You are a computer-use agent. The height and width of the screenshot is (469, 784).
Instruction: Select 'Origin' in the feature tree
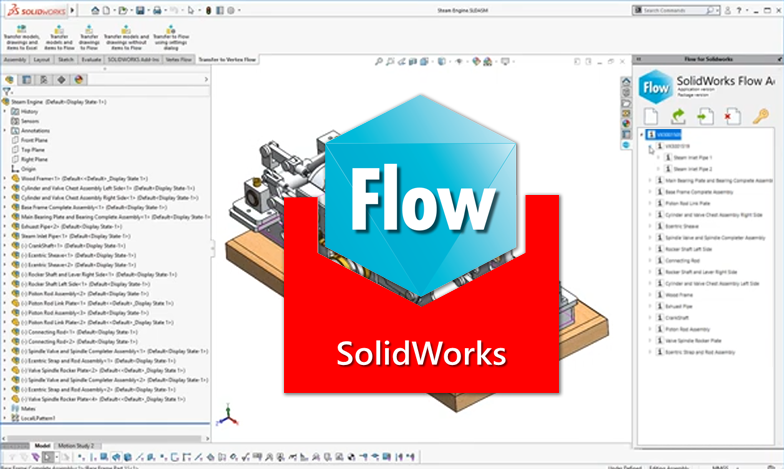(28, 169)
